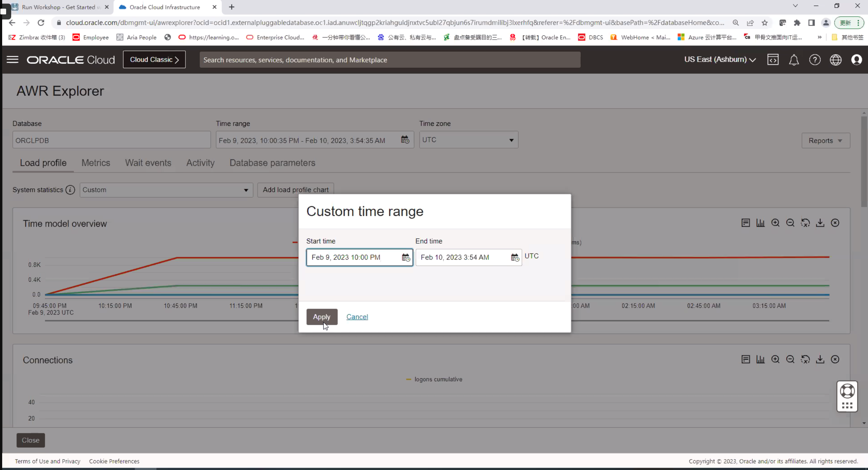
Task: Open Cookie Preferences link
Action: point(114,461)
